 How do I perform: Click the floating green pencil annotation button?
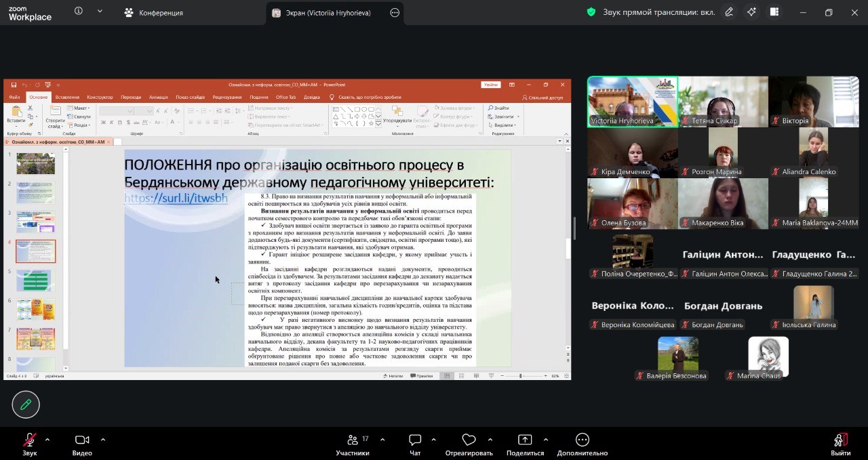coord(26,404)
